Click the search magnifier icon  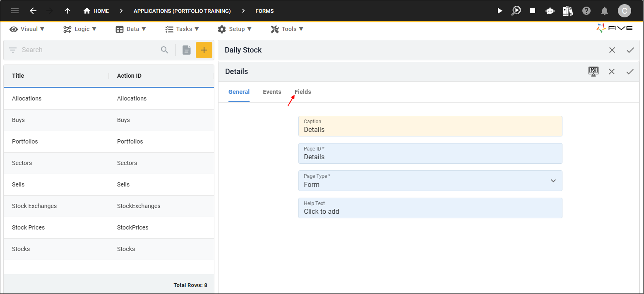pos(165,50)
